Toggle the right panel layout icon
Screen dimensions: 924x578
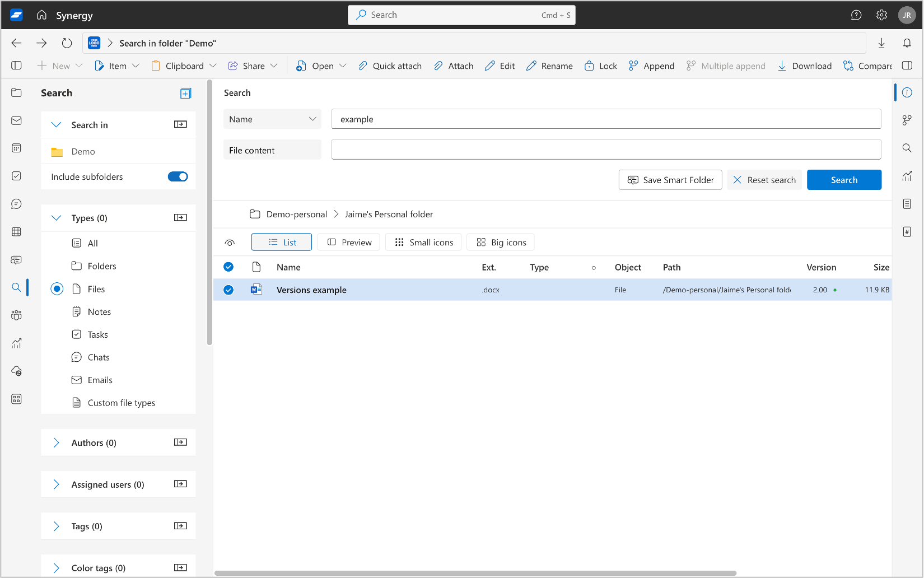tap(907, 66)
